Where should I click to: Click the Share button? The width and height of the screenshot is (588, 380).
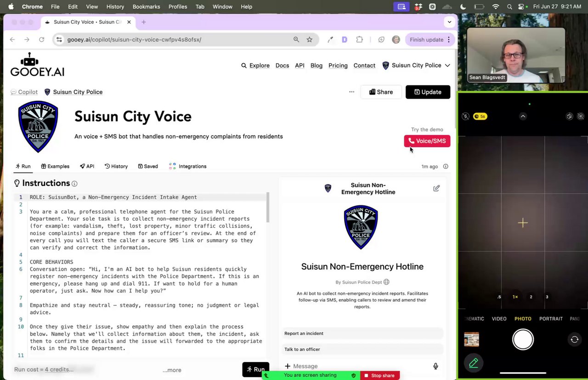[x=381, y=92]
